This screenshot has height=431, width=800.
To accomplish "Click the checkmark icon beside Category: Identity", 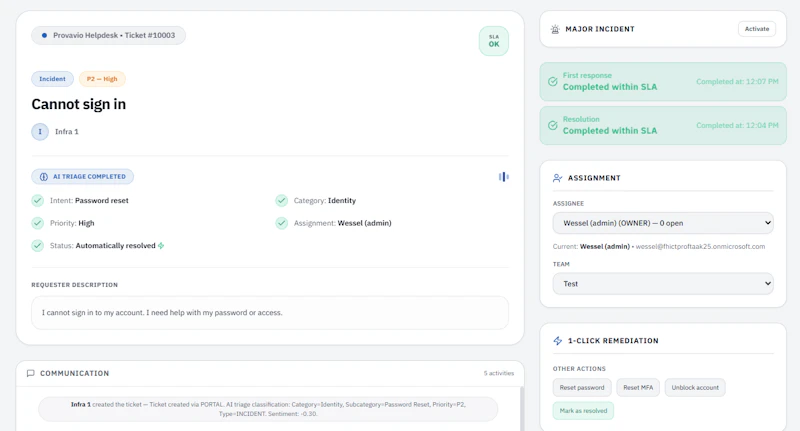I will [x=282, y=200].
